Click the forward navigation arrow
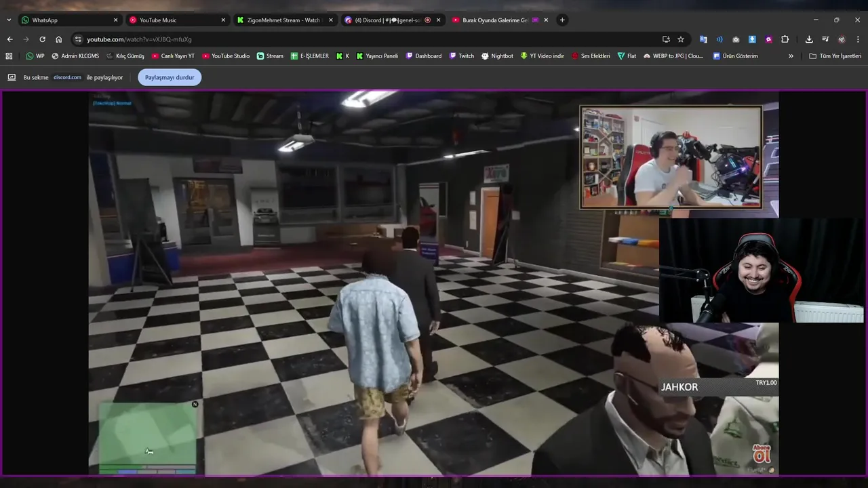Image resolution: width=868 pixels, height=488 pixels. (x=26, y=39)
